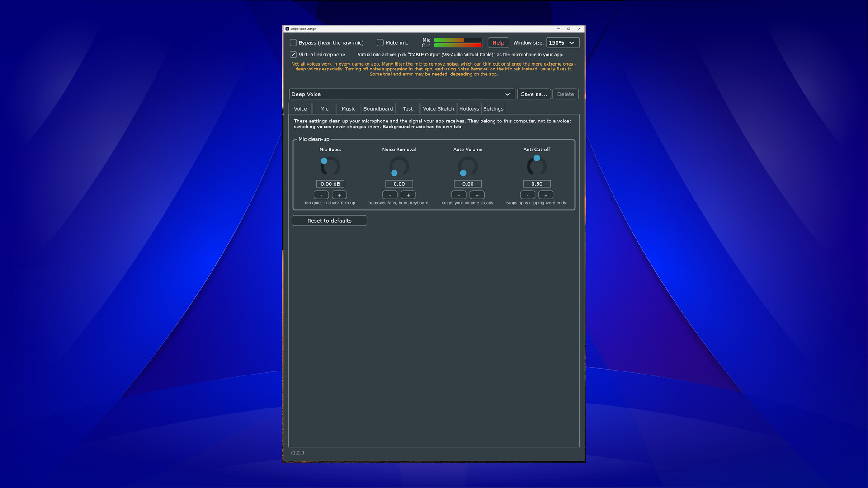Click the 'Removes fans, hum, keyboard.' hint
Viewport: 868px width, 488px height.
pos(399,203)
